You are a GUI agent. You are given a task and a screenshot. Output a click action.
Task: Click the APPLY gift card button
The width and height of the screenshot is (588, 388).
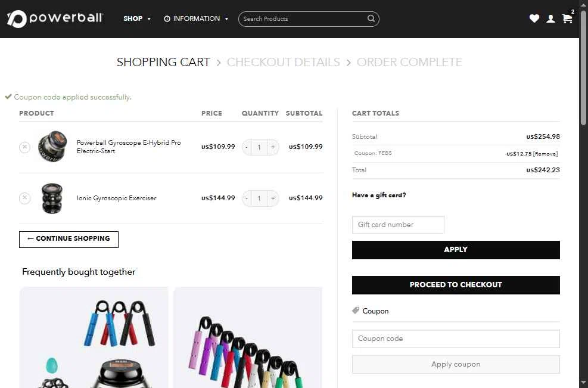tap(456, 250)
